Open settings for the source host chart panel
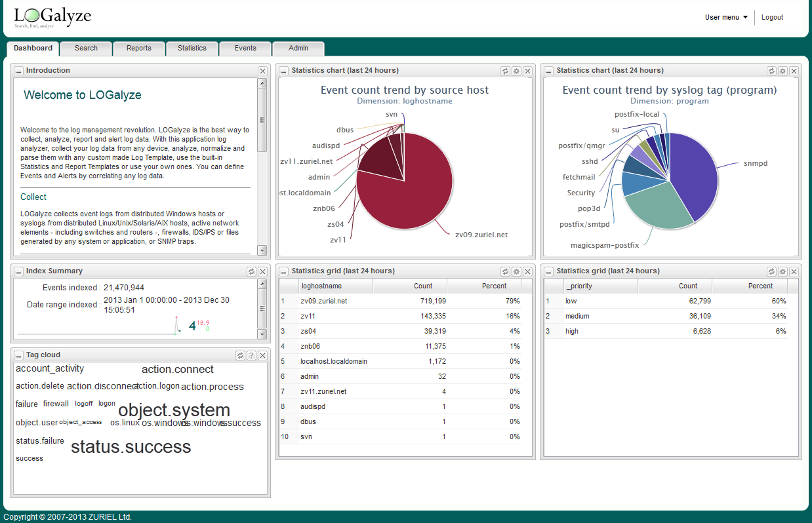Viewport: 812px width, 523px height. (x=516, y=71)
